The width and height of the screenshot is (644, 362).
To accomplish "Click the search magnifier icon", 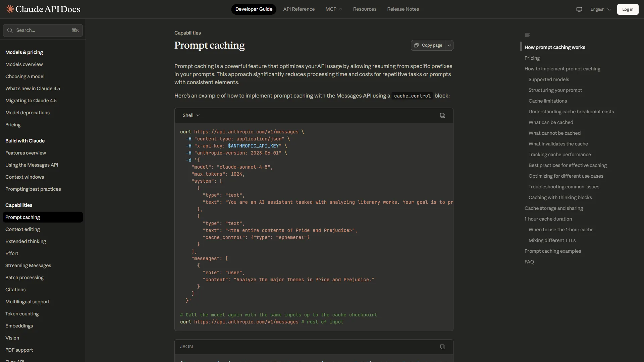I will coord(10,31).
